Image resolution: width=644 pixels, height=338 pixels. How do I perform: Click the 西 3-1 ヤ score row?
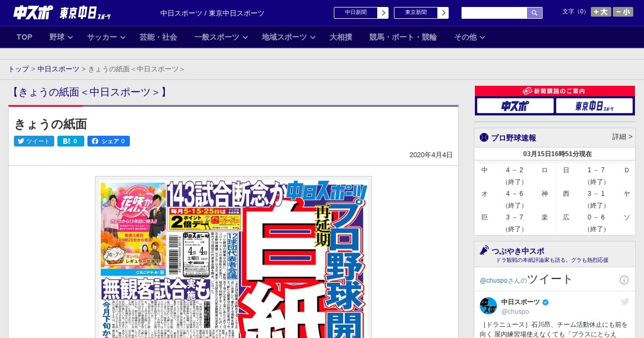(x=596, y=194)
